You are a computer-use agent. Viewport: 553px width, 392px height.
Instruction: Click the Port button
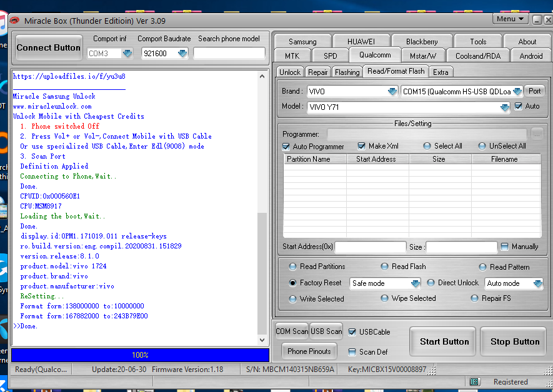[x=534, y=91]
